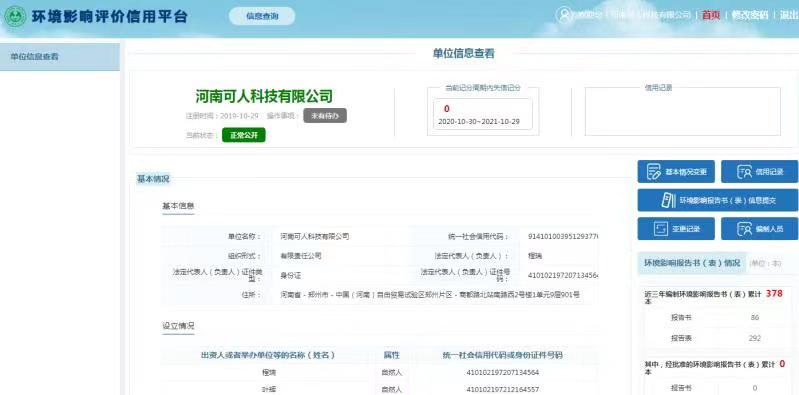
Task: Open the 基本情况变更 button
Action: pyautogui.click(x=676, y=172)
